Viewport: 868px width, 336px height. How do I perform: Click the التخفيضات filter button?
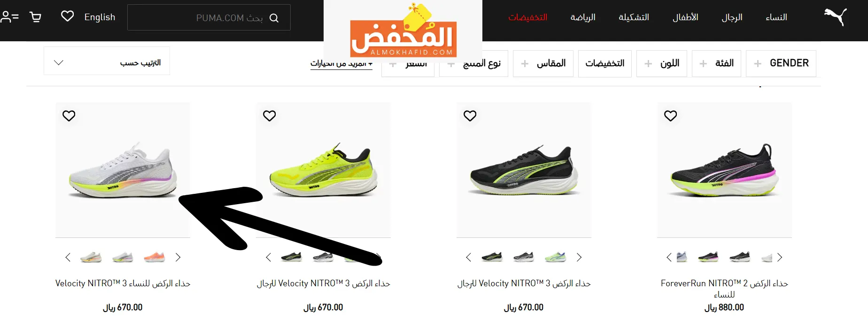point(605,63)
